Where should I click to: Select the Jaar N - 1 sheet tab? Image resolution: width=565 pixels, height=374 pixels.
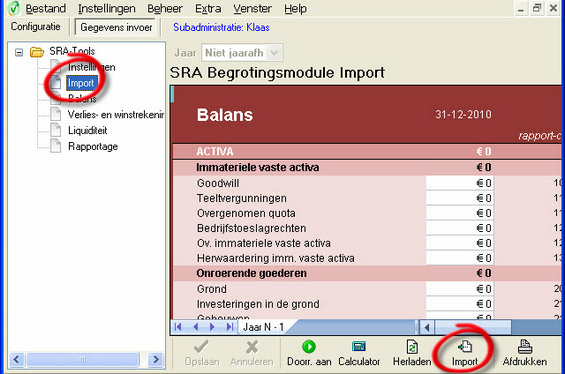click(x=264, y=327)
